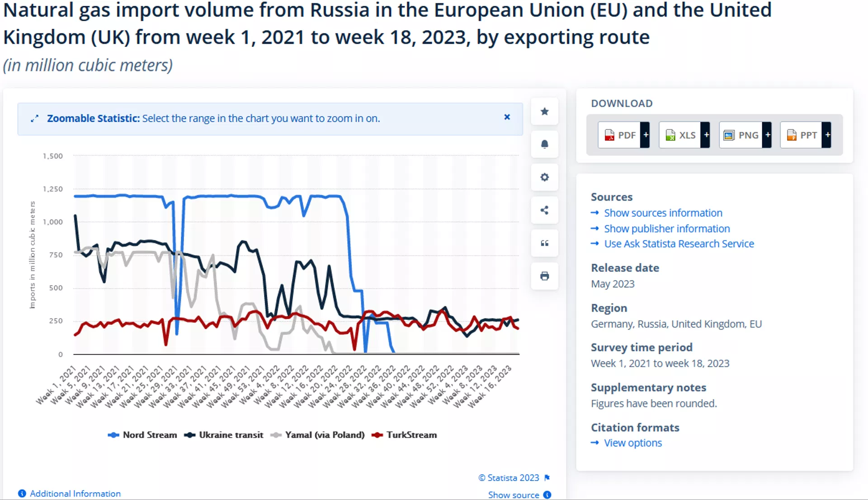Toggle Ukraine transit series in legend
This screenshot has width=868, height=500.
click(224, 435)
